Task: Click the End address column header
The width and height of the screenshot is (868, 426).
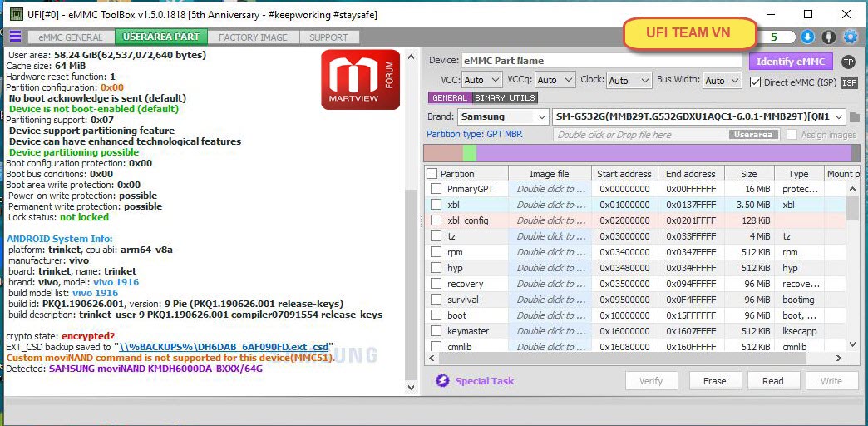Action: (x=691, y=173)
